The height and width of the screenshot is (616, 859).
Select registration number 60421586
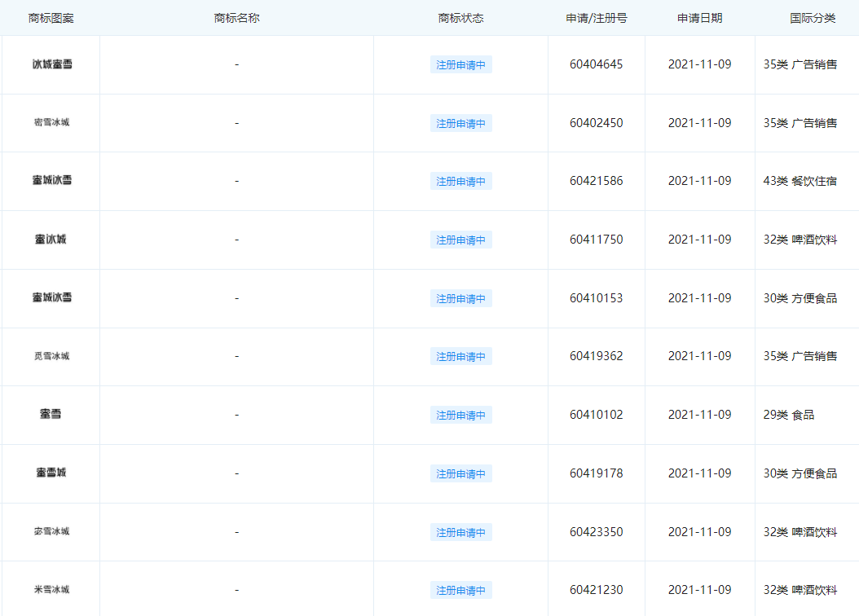tap(596, 181)
